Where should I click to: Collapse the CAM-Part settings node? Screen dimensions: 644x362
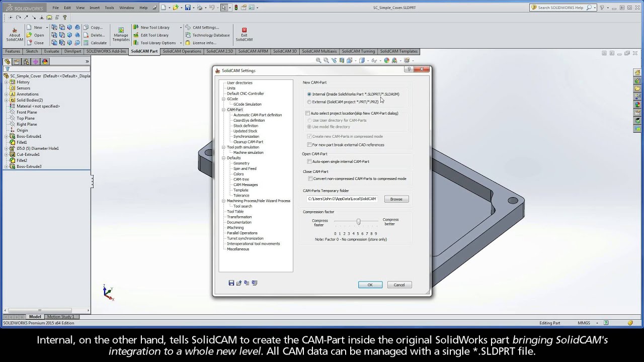(224, 110)
